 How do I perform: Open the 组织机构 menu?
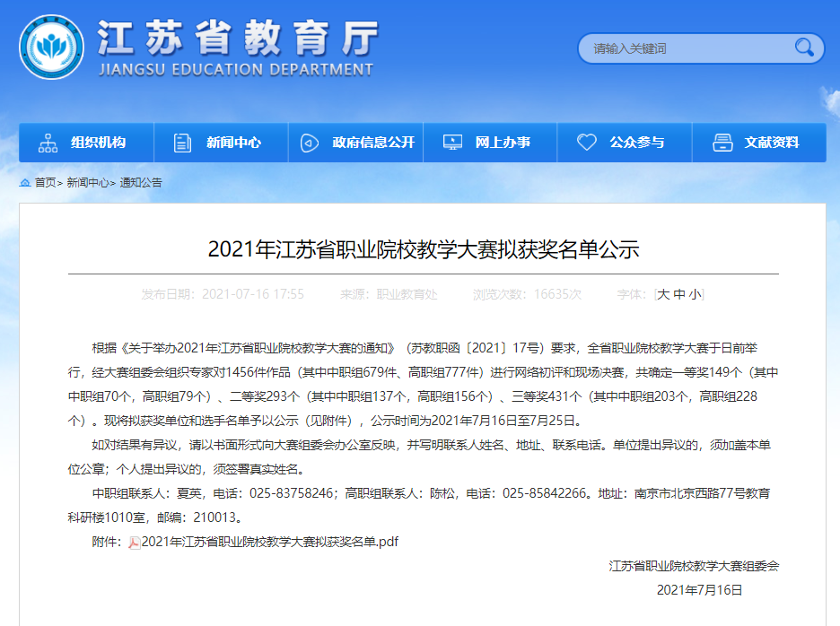[86, 143]
